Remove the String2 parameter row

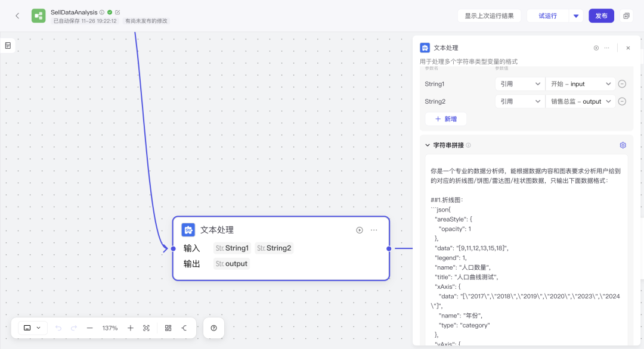(x=622, y=101)
